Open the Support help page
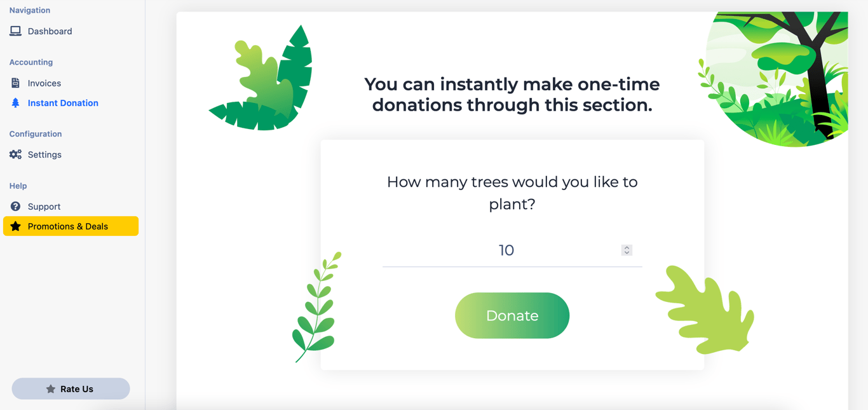Screen dimensions: 868x410 (44, 207)
